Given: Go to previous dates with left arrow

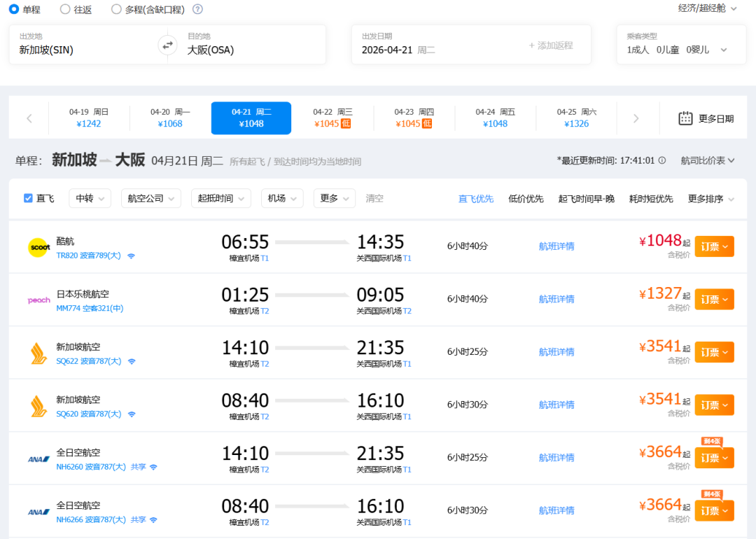Looking at the screenshot, I should [x=29, y=118].
